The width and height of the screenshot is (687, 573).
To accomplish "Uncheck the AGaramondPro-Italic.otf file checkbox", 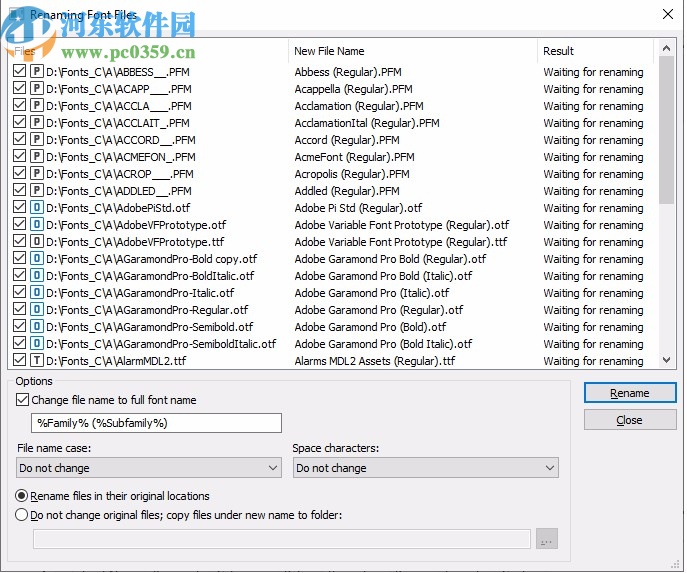I will 19,292.
